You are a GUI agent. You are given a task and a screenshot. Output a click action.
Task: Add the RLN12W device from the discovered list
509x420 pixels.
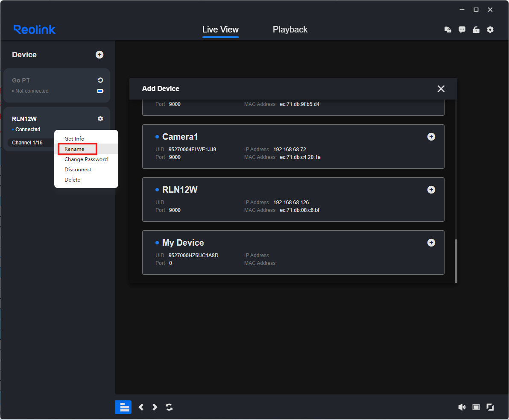click(x=431, y=190)
